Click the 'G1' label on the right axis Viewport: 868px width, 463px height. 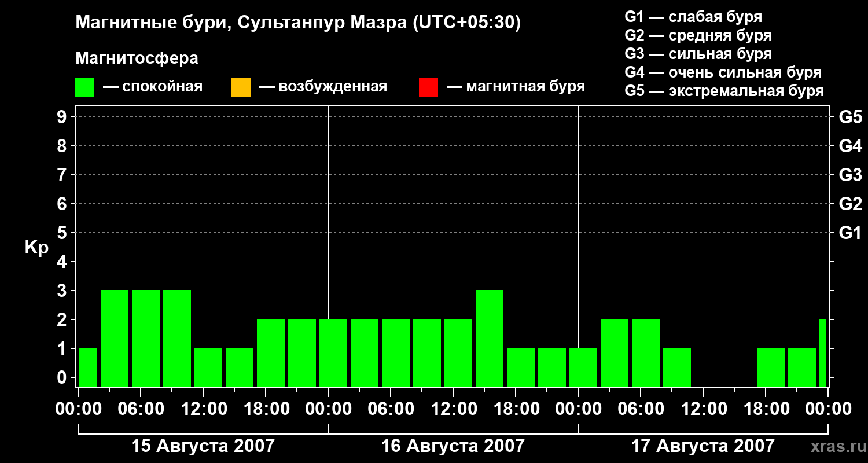pyautogui.click(x=850, y=233)
